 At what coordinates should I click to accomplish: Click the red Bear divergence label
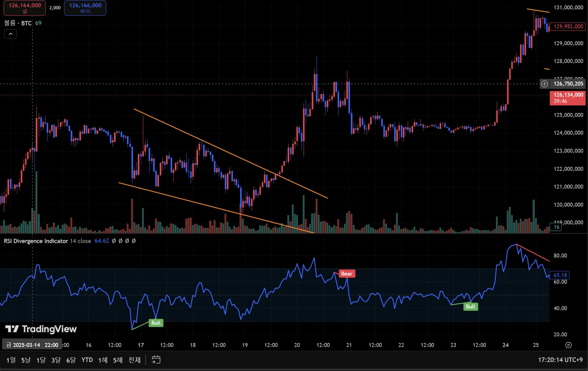[x=347, y=273]
